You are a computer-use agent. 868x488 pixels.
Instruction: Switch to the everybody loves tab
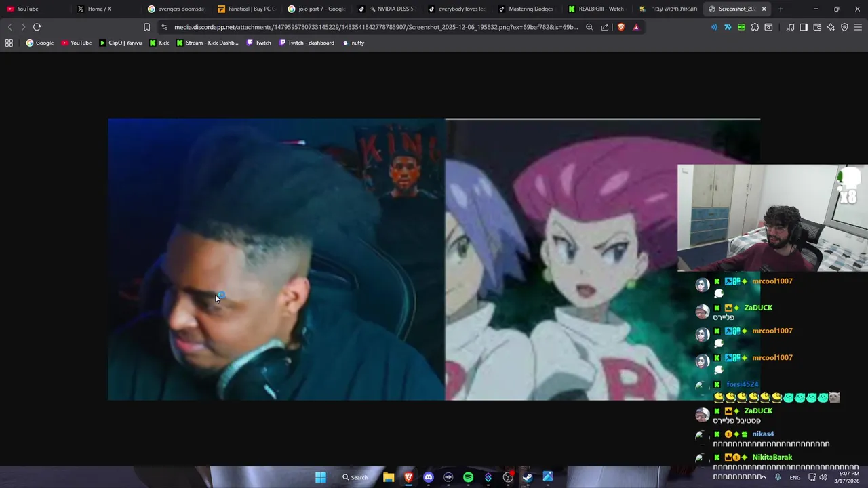click(458, 9)
